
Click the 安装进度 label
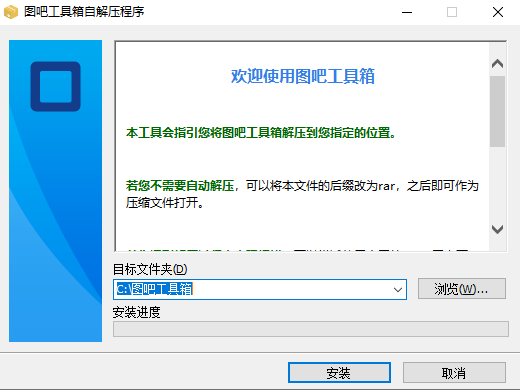coord(136,312)
